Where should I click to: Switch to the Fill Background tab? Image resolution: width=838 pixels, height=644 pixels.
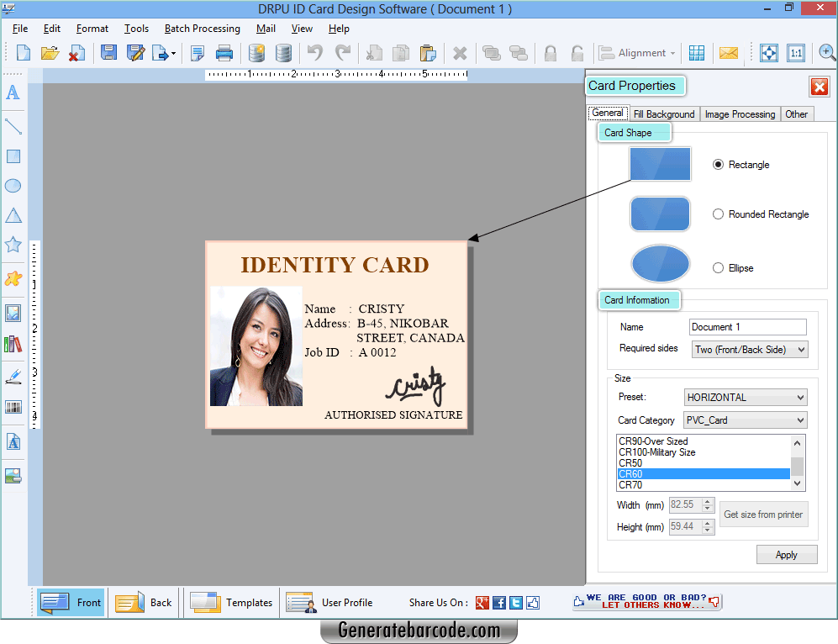click(x=663, y=113)
